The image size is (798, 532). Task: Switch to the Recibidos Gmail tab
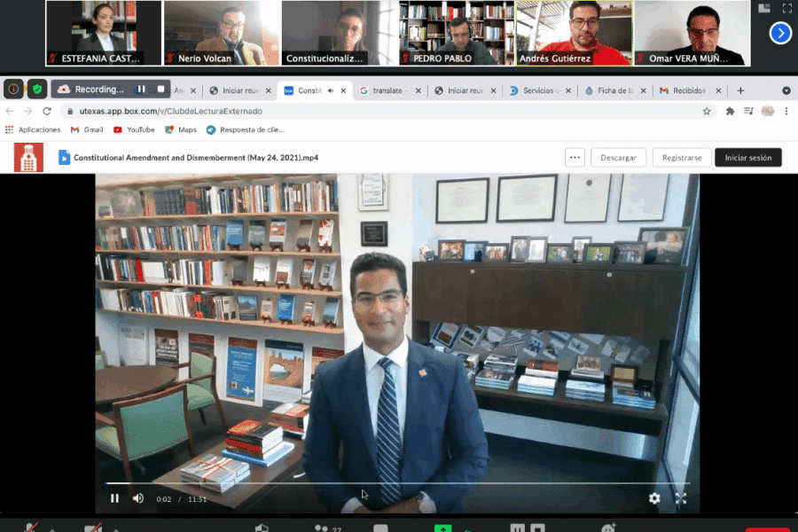687,90
